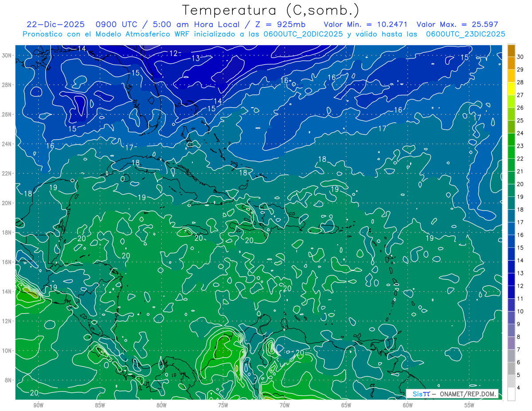This screenshot has width=532, height=411.
Task: Click the 13 contour label on the map
Action: coord(196,58)
